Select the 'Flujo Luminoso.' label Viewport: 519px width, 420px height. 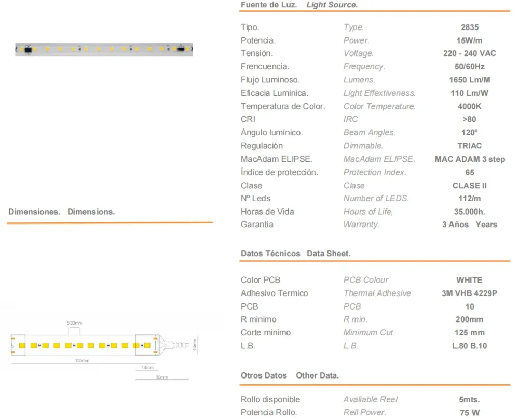pyautogui.click(x=270, y=80)
